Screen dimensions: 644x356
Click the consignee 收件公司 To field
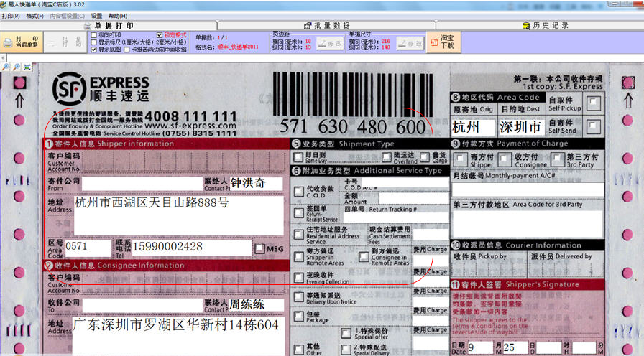click(x=143, y=305)
